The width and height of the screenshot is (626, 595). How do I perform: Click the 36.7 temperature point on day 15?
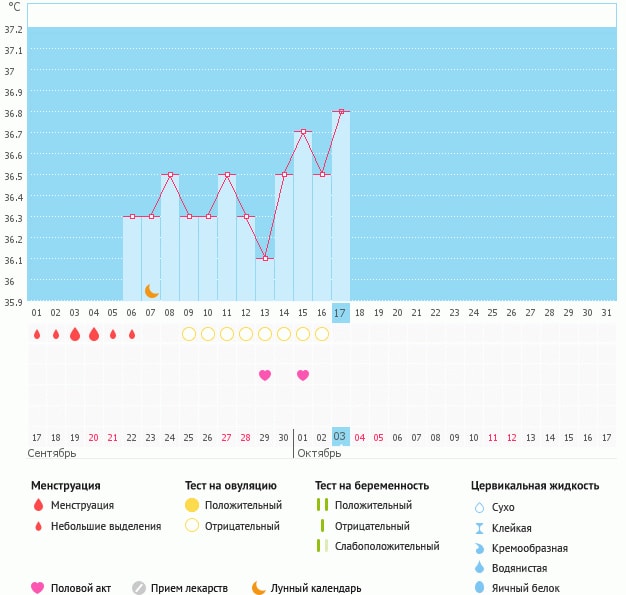click(303, 132)
